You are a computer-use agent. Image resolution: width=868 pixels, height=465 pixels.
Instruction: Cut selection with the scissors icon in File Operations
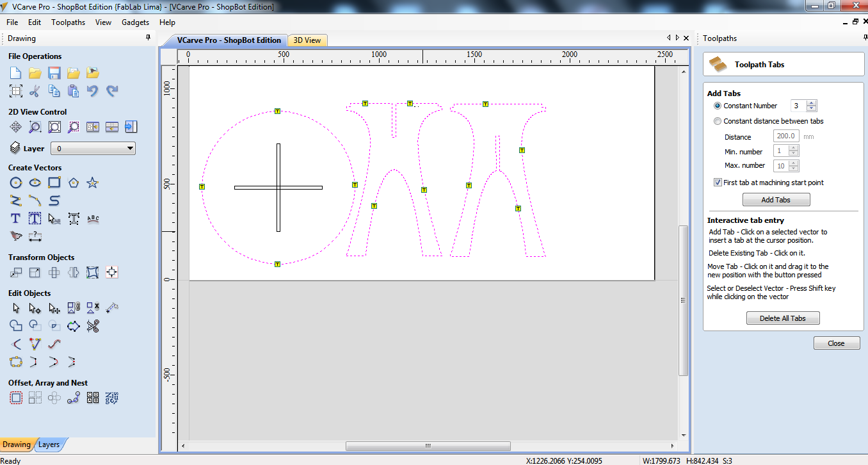35,91
